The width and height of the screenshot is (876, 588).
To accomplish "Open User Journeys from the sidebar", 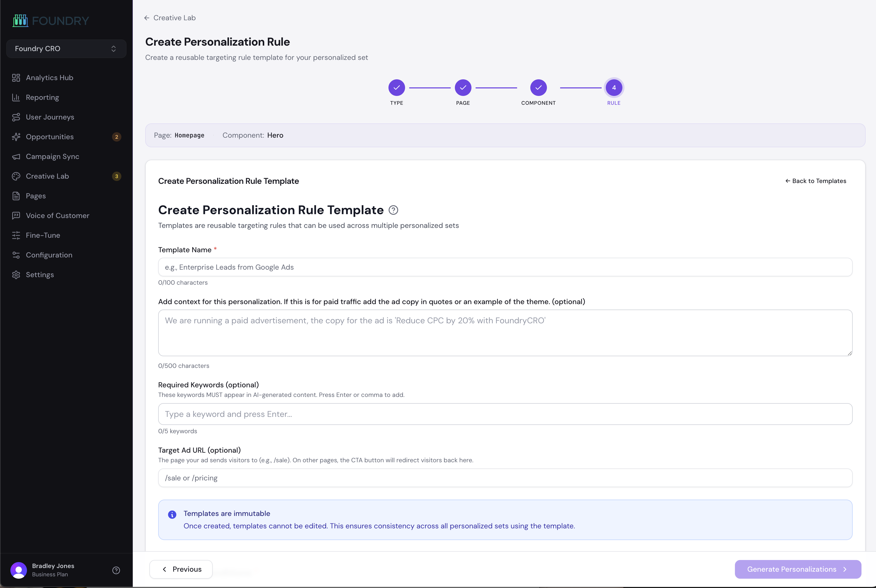I will click(x=50, y=117).
